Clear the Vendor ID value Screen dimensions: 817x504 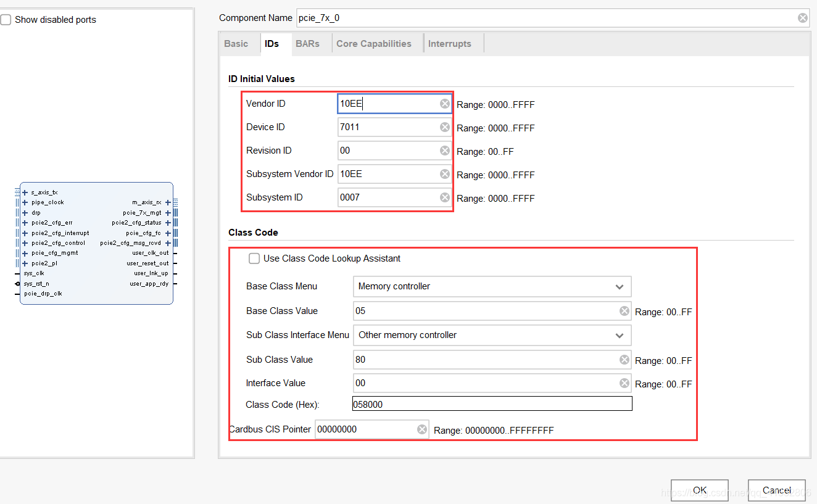[x=445, y=104]
